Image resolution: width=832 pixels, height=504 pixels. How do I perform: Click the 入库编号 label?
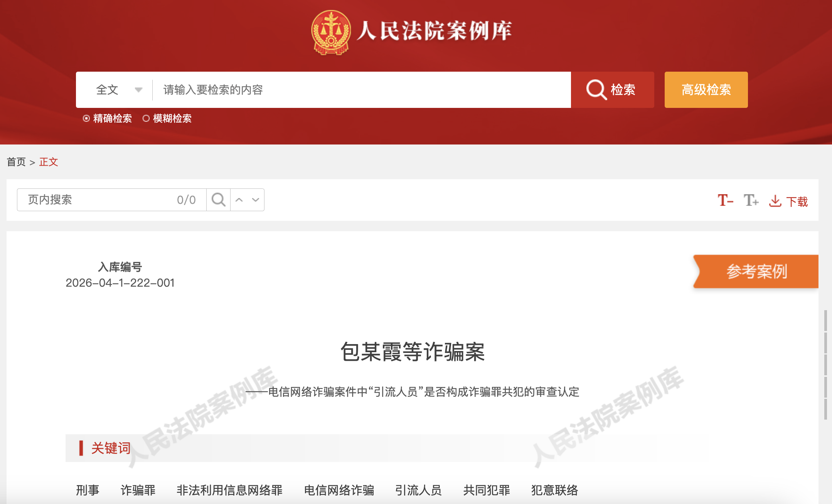click(120, 267)
